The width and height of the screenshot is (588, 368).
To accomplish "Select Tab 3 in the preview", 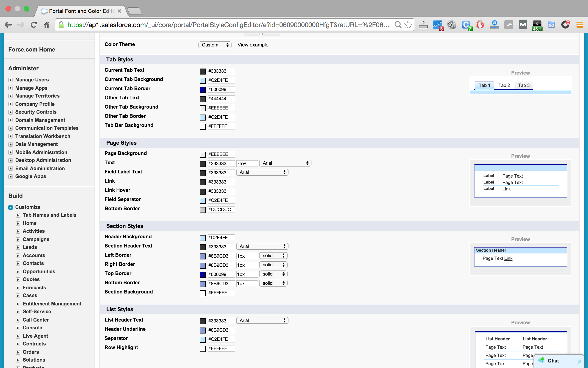I will [524, 85].
